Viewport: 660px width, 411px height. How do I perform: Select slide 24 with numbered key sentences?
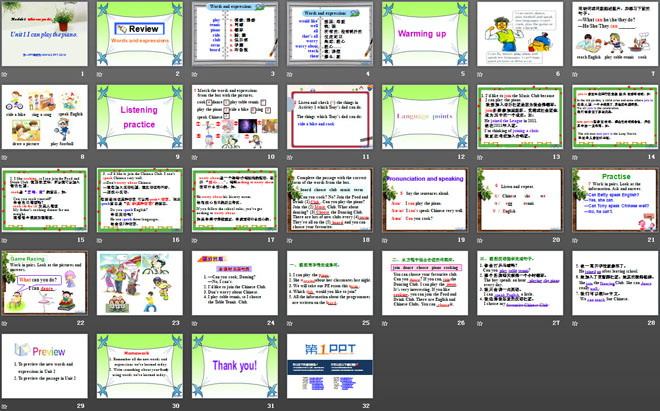click(235, 283)
